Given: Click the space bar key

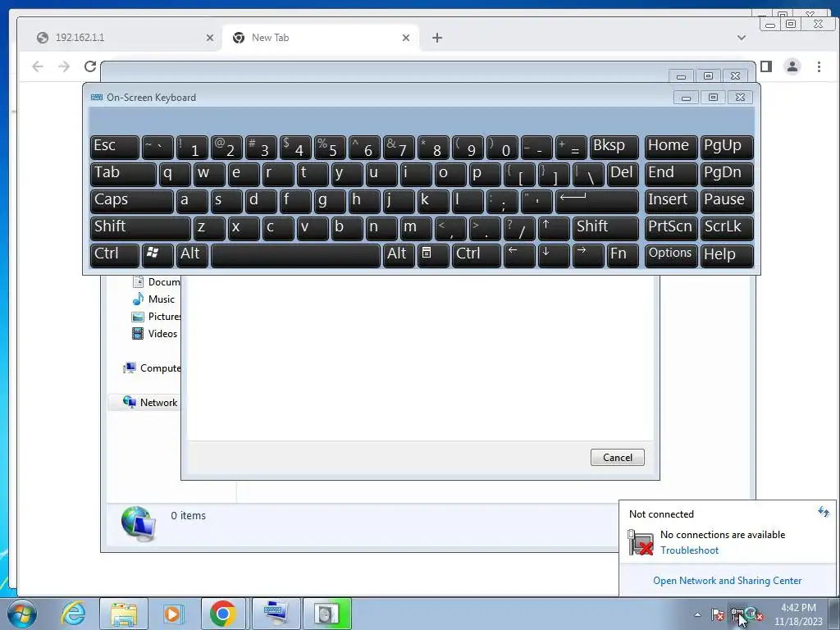Looking at the screenshot, I should [x=295, y=255].
